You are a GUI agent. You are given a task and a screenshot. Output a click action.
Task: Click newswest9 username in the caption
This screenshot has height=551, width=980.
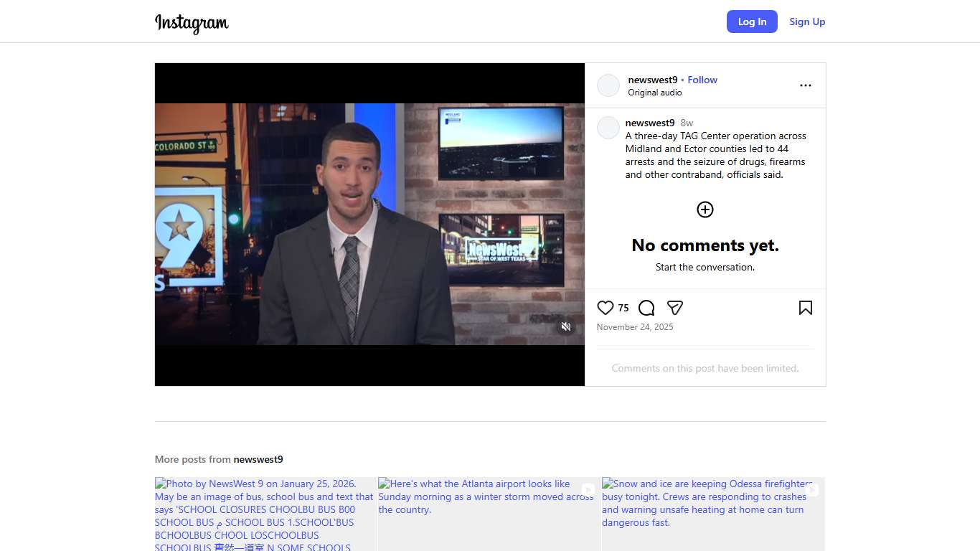pos(649,123)
